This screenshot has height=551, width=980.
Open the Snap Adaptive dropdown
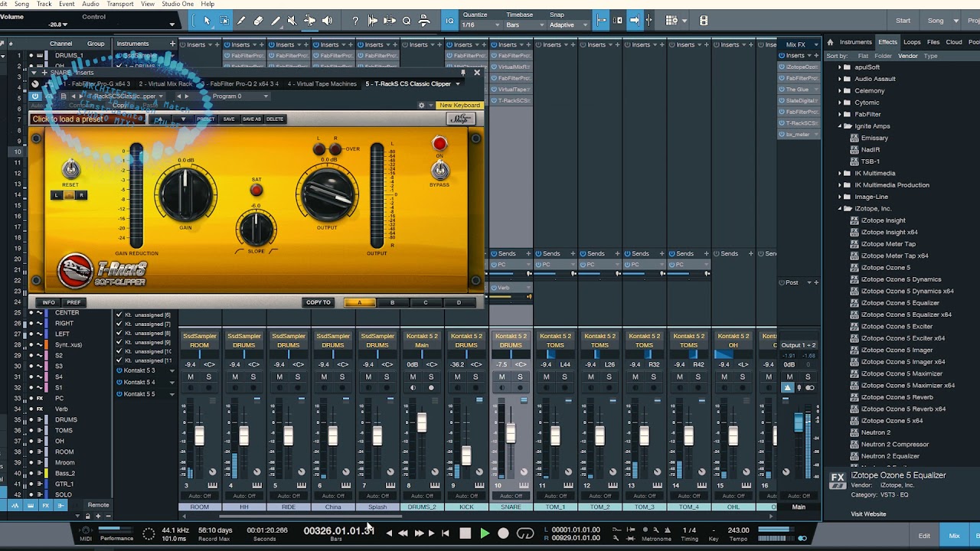coord(569,24)
